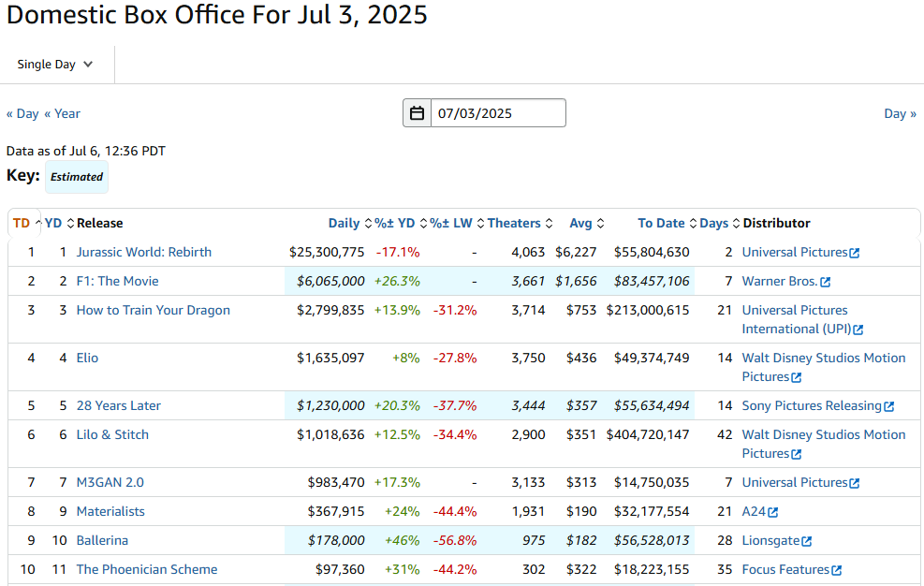Open external link icon beside Universal Pictures for Jurassic World

pos(855,253)
